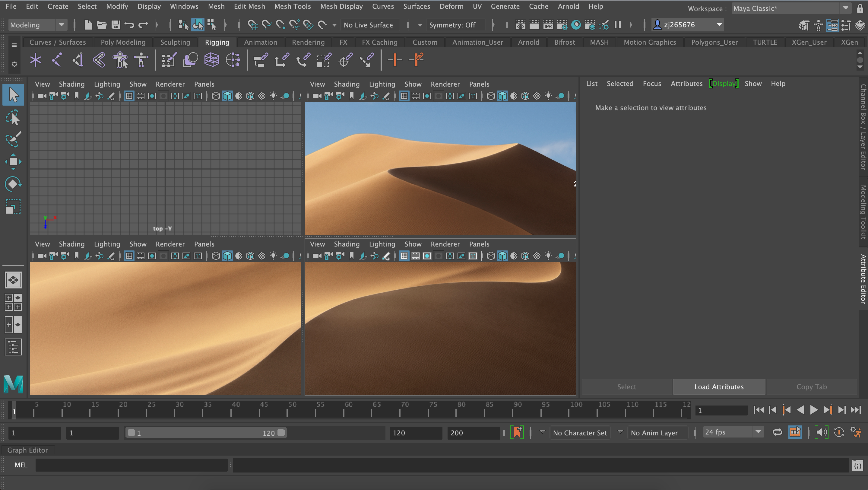Click the Save scene icon
Screen dimensions: 868x490
[116, 25]
